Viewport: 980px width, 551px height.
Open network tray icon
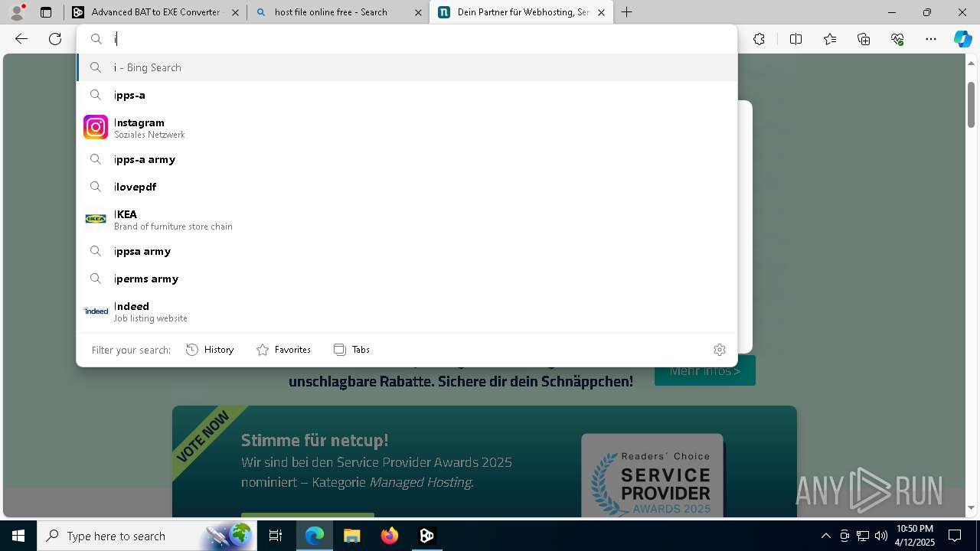pyautogui.click(x=863, y=536)
